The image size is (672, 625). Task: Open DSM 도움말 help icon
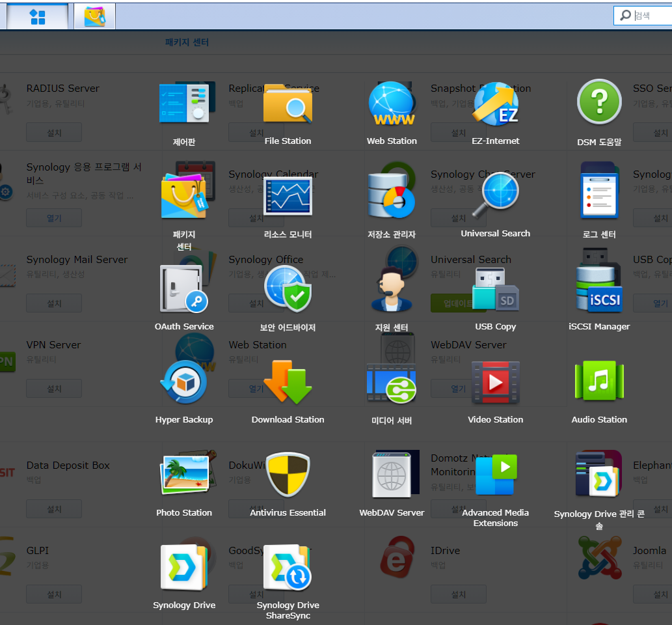click(599, 102)
